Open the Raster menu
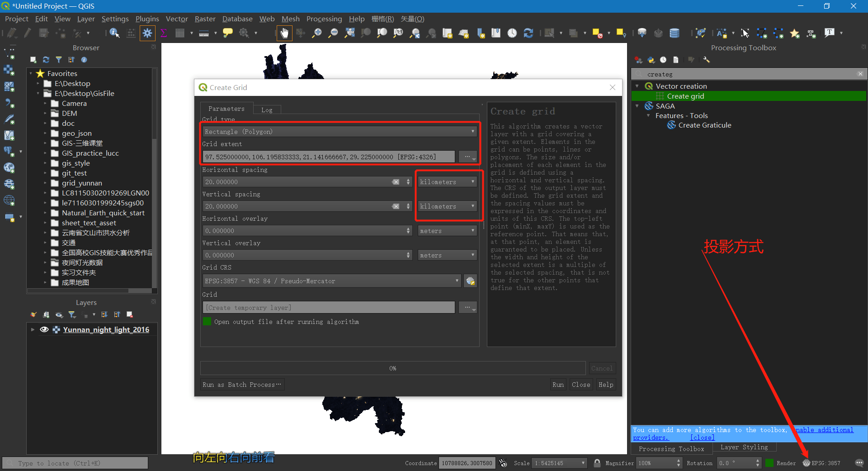Image resolution: width=868 pixels, height=471 pixels. click(x=205, y=19)
